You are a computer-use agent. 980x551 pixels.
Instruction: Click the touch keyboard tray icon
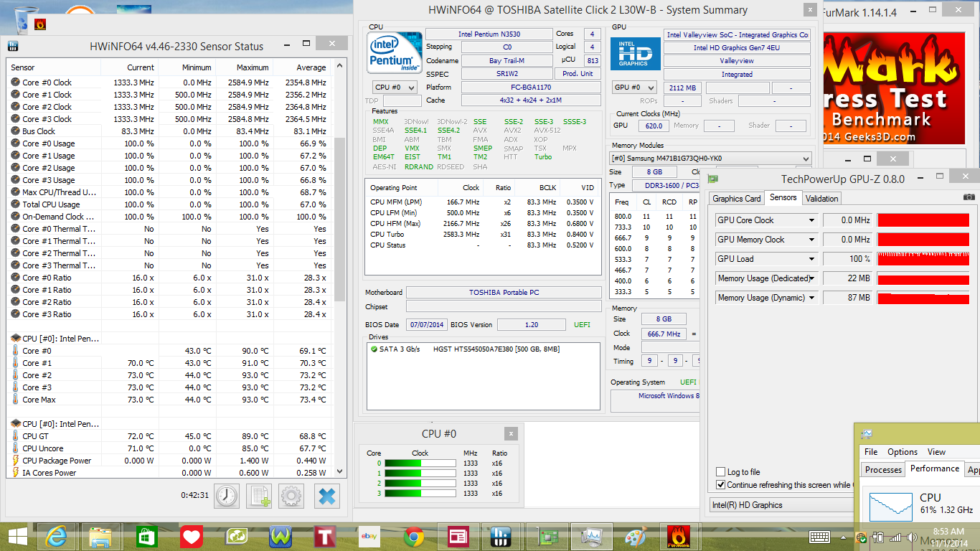819,537
